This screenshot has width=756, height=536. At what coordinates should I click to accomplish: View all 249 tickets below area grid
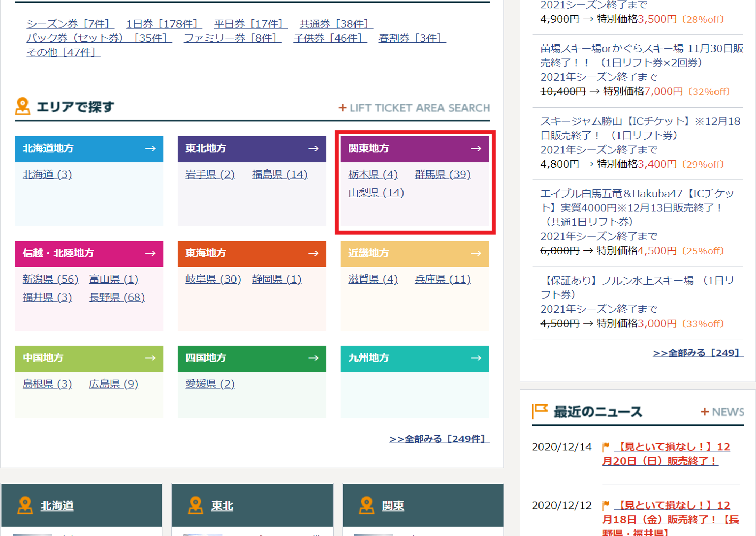pos(439,439)
